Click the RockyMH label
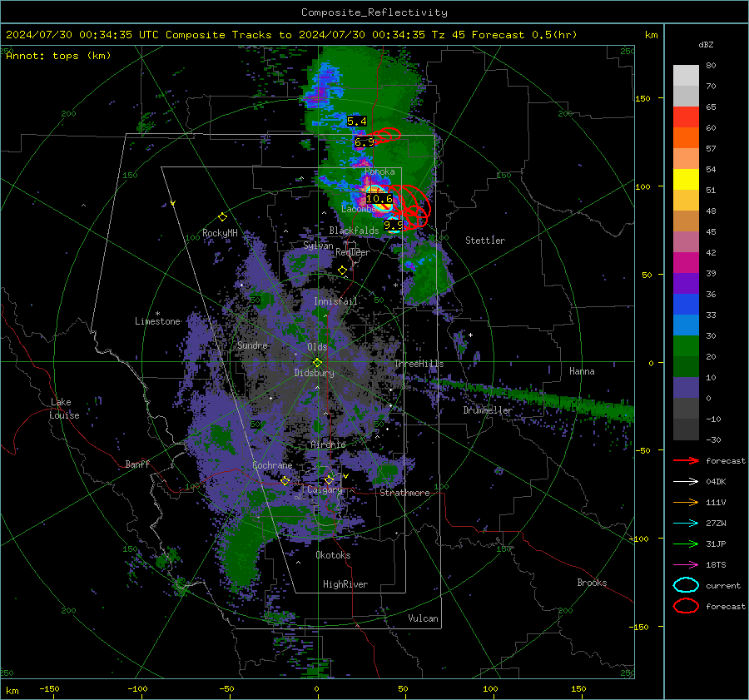The image size is (749, 700). point(220,233)
